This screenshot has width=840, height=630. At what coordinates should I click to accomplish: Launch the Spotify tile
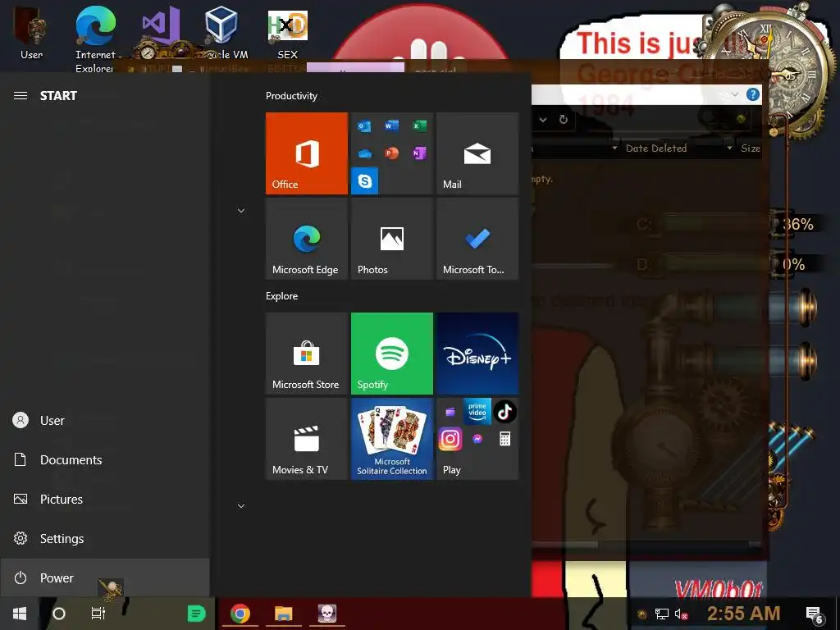(391, 354)
